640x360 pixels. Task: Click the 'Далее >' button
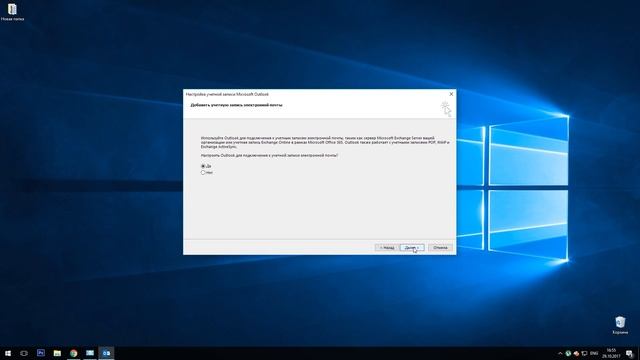[x=412, y=248]
